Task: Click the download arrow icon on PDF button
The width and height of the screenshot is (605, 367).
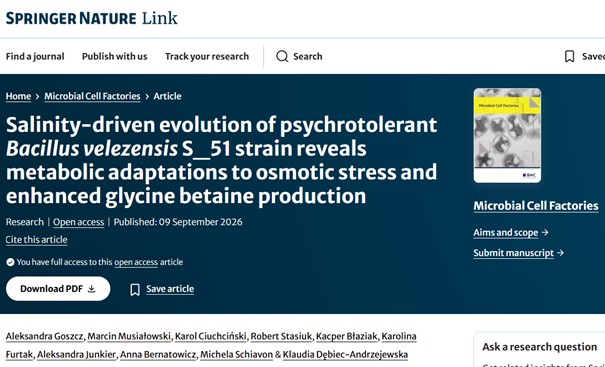Action: (91, 289)
